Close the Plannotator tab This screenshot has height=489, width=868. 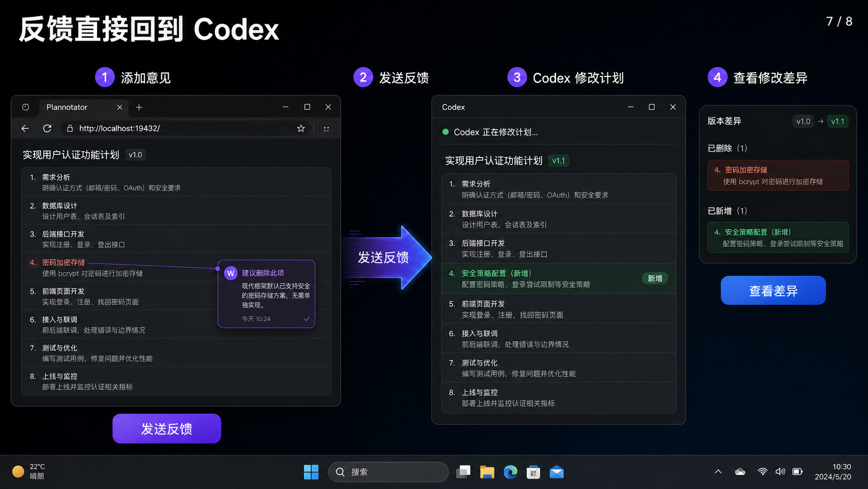(x=120, y=107)
